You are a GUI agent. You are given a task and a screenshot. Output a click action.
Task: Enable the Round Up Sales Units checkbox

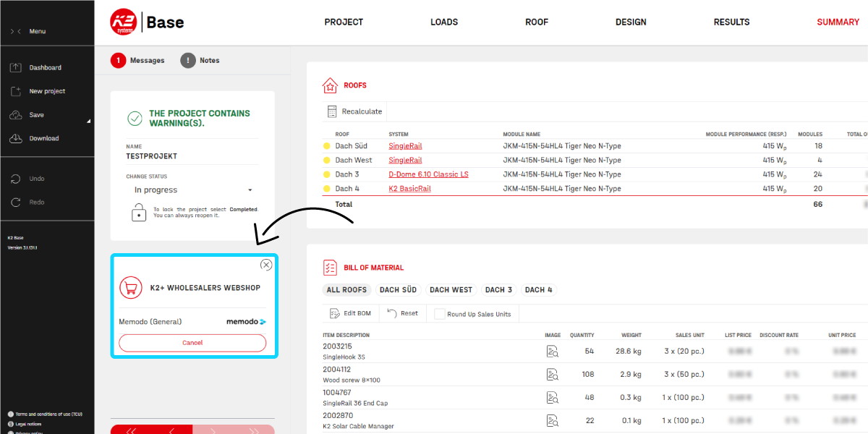coord(440,314)
